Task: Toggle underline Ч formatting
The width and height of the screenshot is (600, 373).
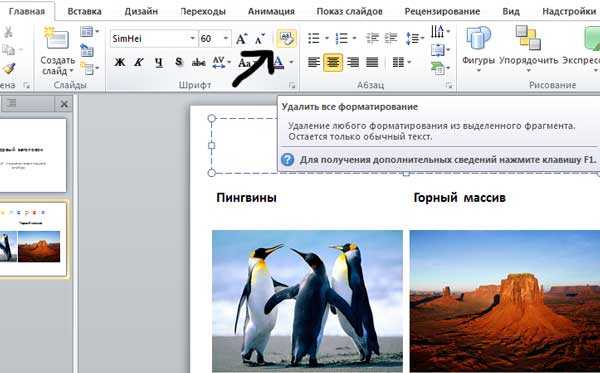Action: coord(159,62)
